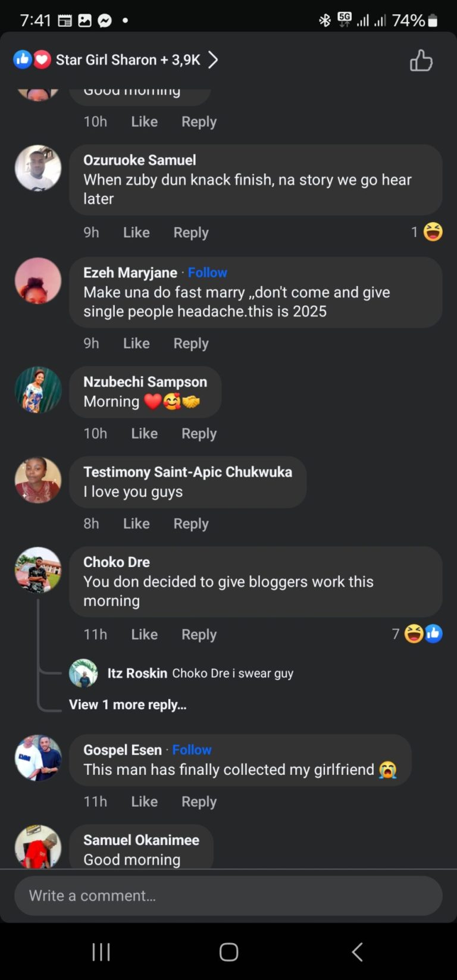Like Ozuruoke Samuel's comment
Image resolution: width=457 pixels, height=980 pixels.
pos(136,232)
